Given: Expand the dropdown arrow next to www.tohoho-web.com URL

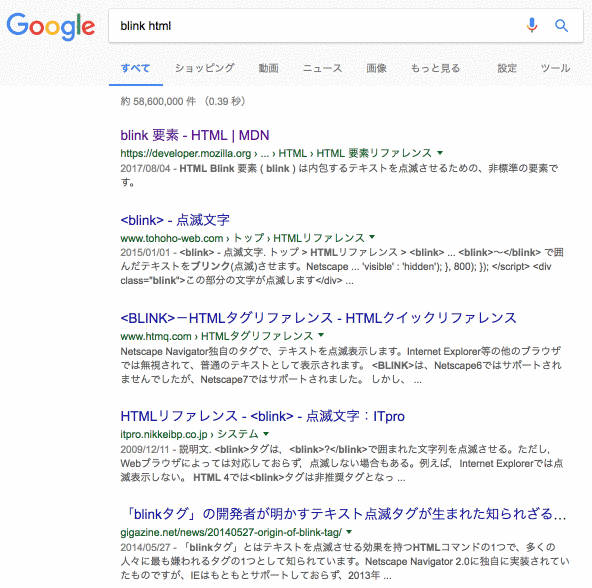Looking at the screenshot, I should click(372, 237).
